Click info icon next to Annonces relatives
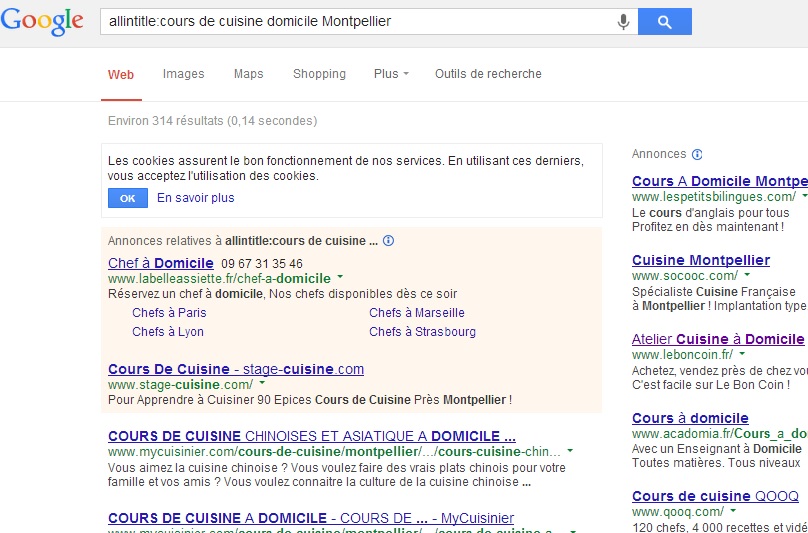Viewport: 808px width, 533px height. [389, 241]
